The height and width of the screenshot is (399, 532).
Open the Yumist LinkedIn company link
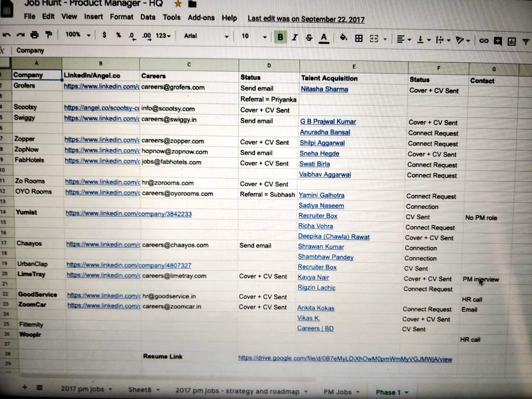(129, 214)
